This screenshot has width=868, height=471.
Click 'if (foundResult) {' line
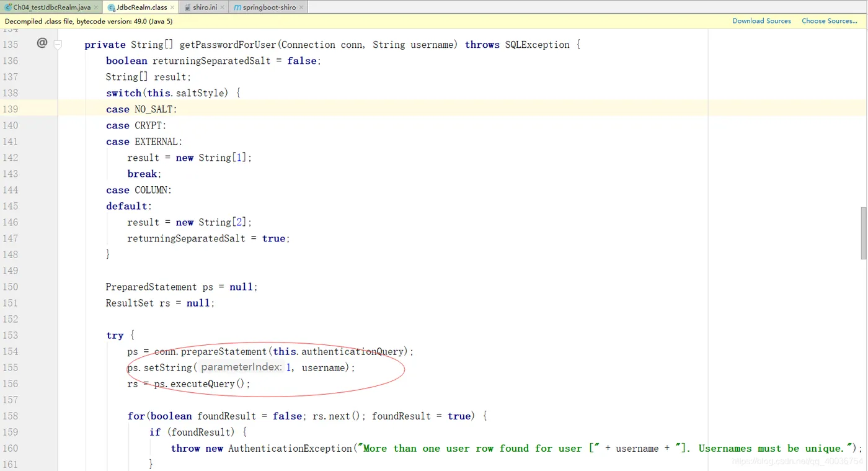198,432
